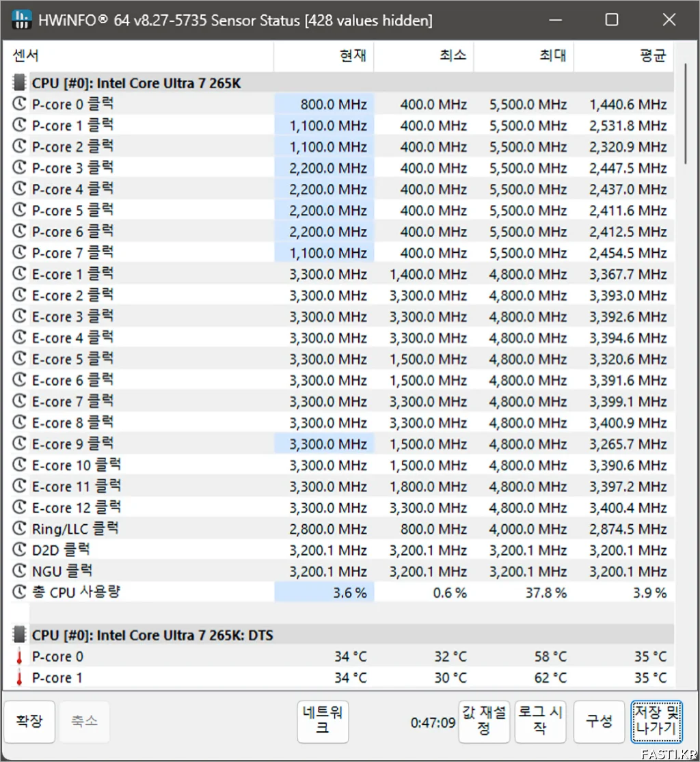Viewport: 700px width, 762px height.
Task: Click clock icon beside D2D 클럭
Action: 19,550
